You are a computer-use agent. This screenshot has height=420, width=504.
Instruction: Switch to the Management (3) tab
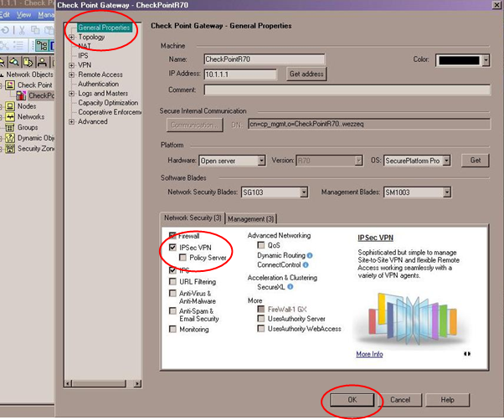pyautogui.click(x=250, y=219)
